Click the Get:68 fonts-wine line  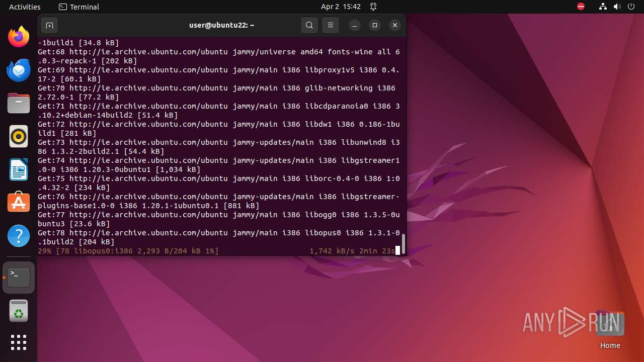[x=219, y=56]
